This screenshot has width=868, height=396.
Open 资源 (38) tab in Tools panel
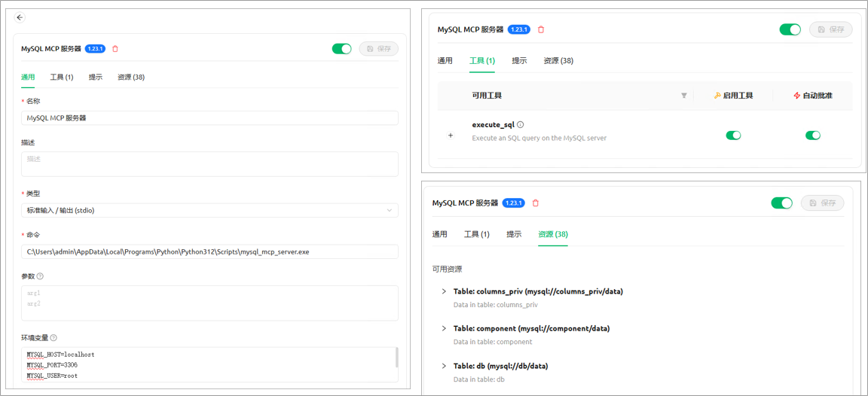tap(558, 61)
